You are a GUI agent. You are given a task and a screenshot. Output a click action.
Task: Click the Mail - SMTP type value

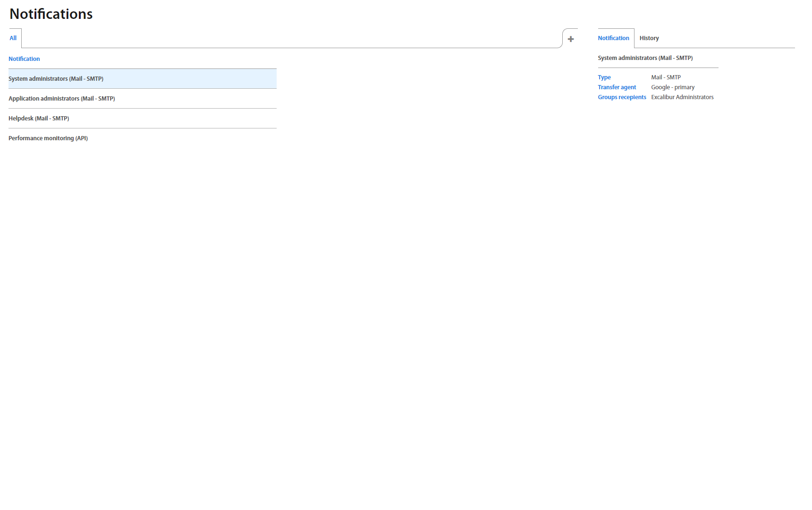[666, 77]
